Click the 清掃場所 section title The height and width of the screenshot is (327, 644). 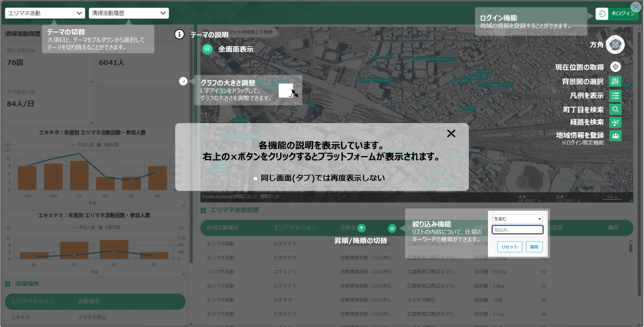coord(27,284)
